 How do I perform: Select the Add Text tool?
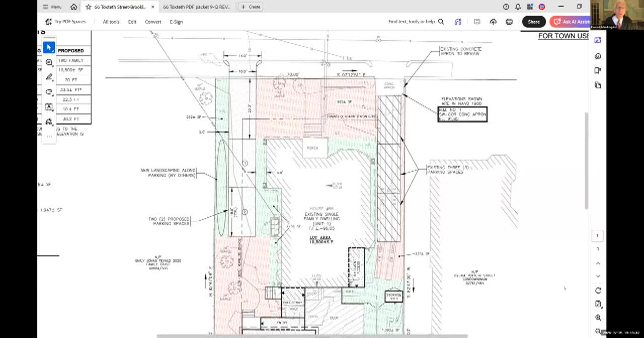click(49, 107)
